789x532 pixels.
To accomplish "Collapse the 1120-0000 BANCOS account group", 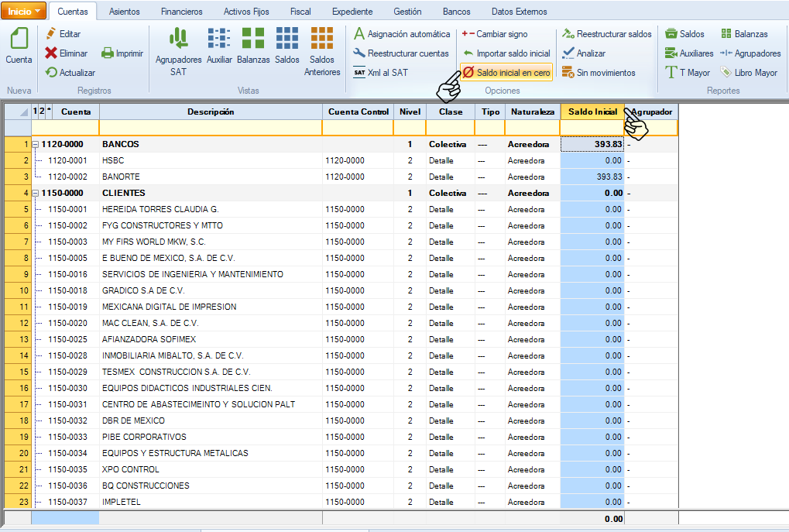I will point(36,145).
